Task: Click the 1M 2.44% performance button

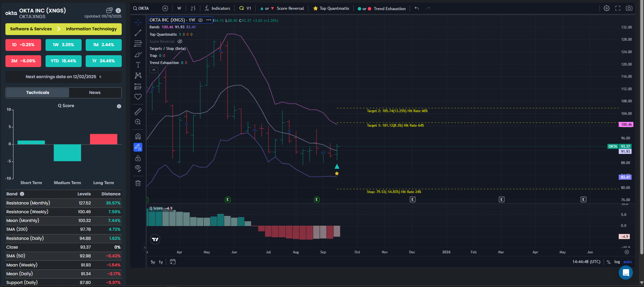Action: (104, 45)
